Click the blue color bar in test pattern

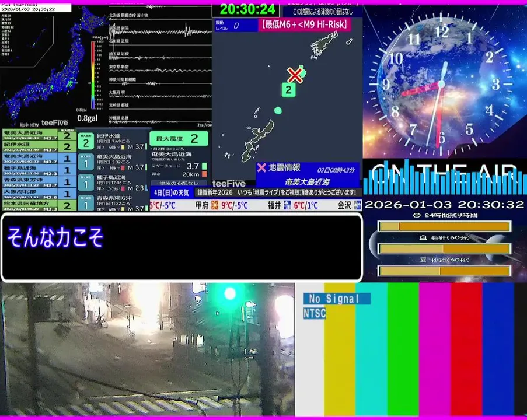click(x=498, y=349)
